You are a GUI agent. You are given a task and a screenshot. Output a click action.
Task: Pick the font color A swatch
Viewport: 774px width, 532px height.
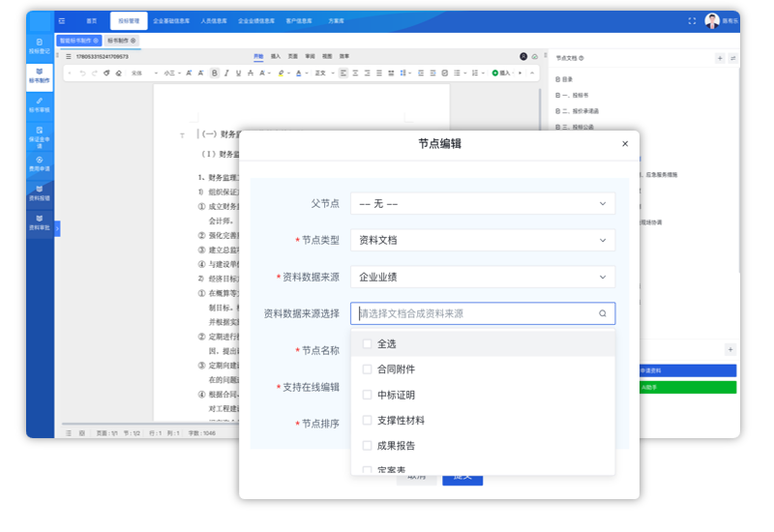click(298, 74)
